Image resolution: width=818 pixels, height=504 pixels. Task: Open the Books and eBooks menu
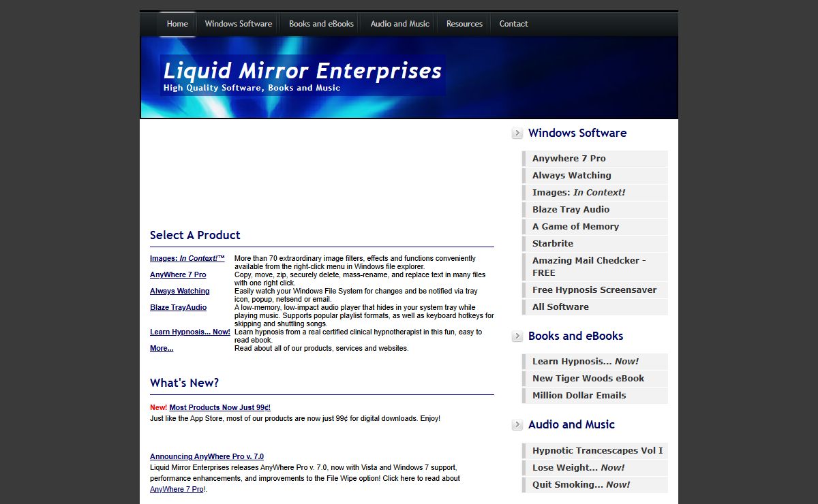click(321, 24)
